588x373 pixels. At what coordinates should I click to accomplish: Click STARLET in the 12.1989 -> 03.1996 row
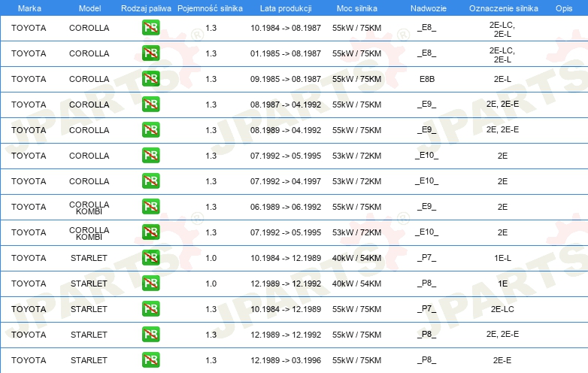tap(89, 360)
